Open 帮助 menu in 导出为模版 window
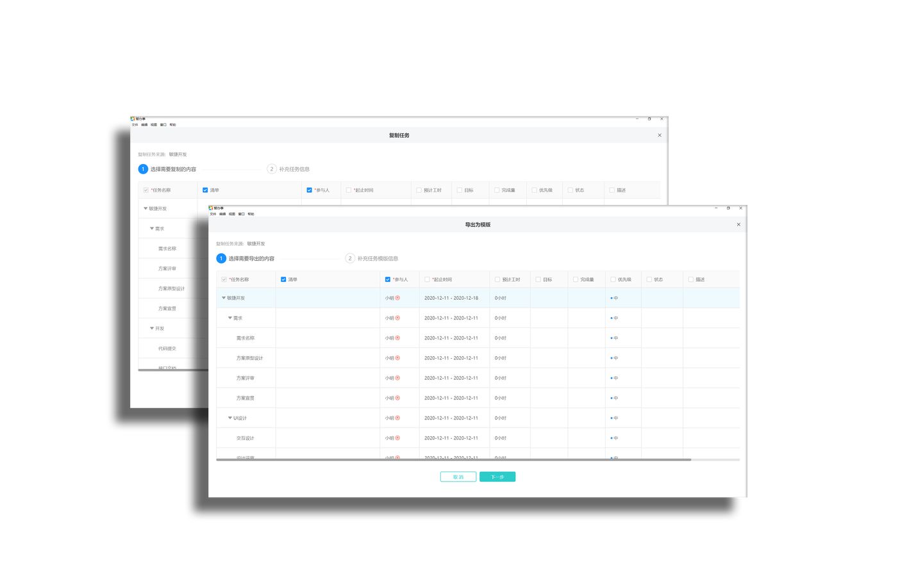The height and width of the screenshot is (588, 923). pyautogui.click(x=251, y=214)
